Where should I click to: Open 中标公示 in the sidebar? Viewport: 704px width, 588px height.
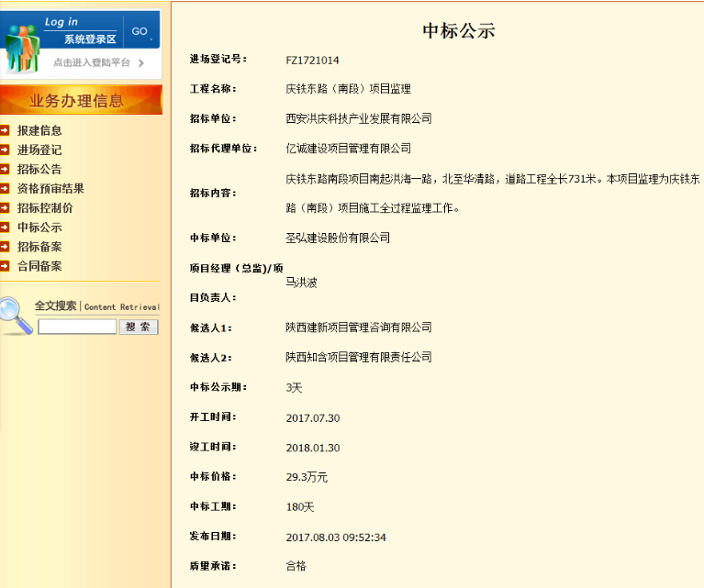(39, 227)
